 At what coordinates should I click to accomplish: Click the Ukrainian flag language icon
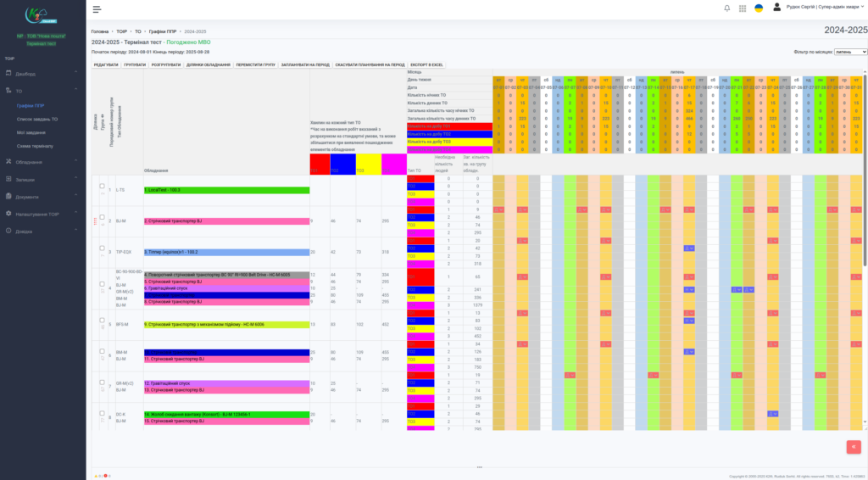tap(759, 8)
